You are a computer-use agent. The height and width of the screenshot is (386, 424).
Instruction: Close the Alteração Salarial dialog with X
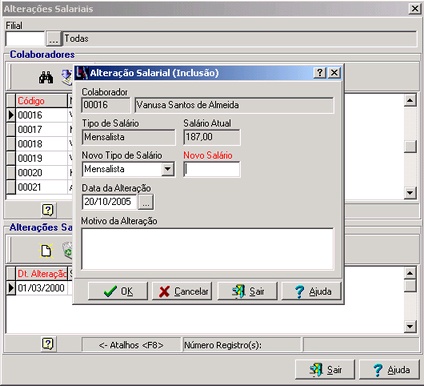[x=334, y=72]
